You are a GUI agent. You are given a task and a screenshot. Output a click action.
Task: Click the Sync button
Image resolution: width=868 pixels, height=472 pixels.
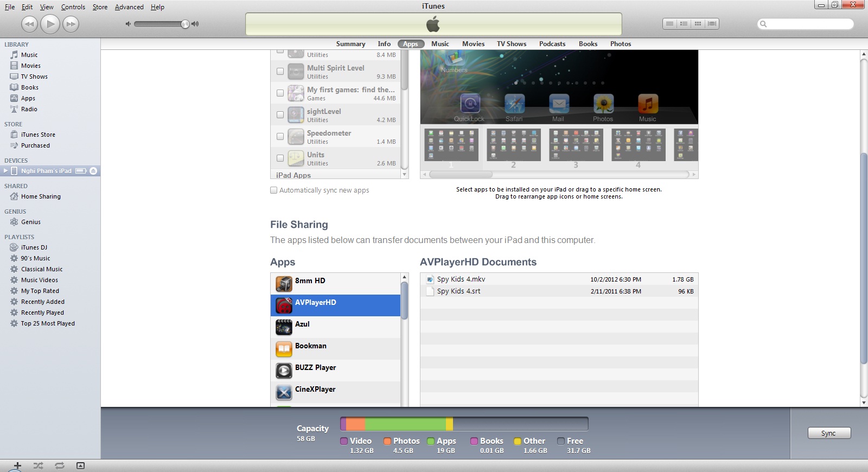tap(829, 433)
